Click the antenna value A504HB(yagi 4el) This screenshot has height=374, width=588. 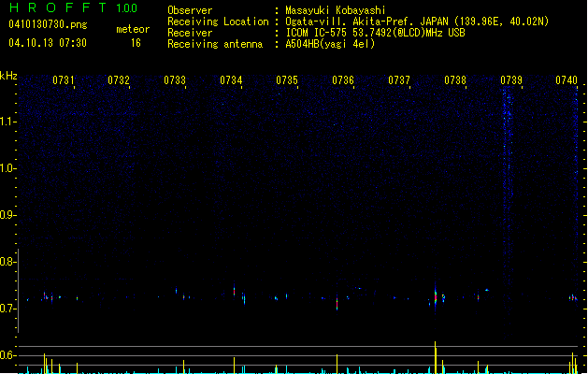point(330,44)
